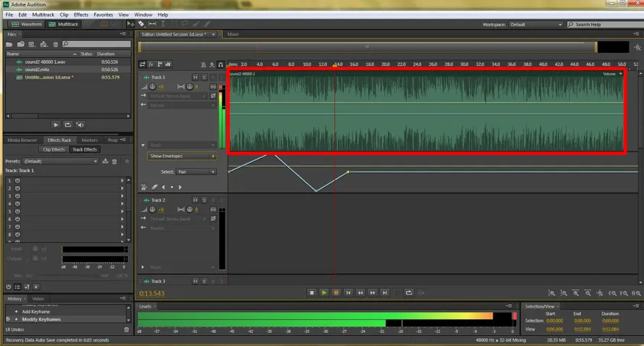The image size is (644, 346).
Task: Click the EQ bars icon above Track 1
Action: click(168, 64)
